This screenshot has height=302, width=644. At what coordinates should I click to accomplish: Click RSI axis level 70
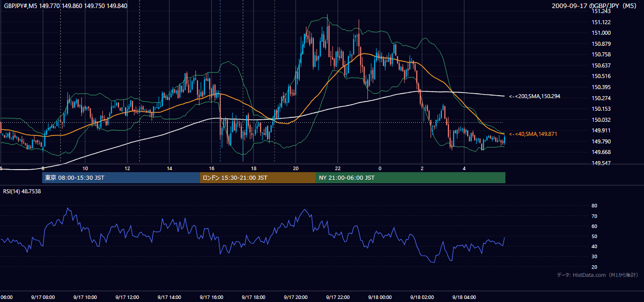coord(595,216)
